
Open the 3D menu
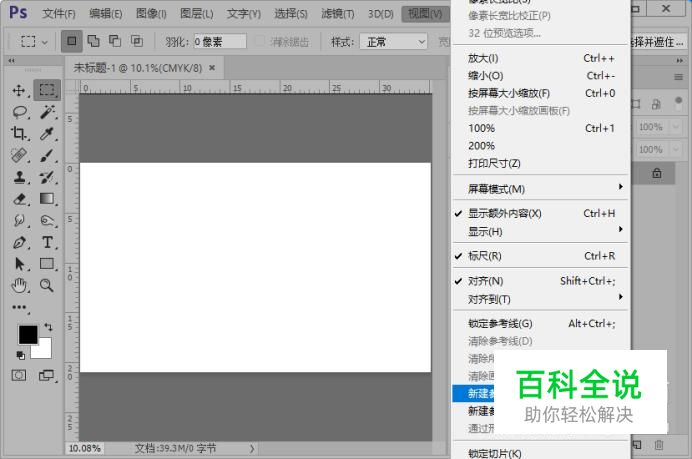[x=380, y=14]
